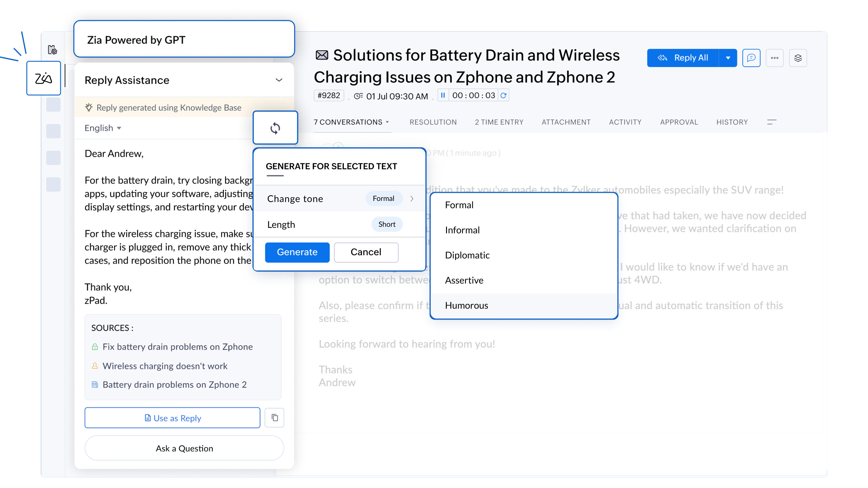
Task: Select the Humorous tone option
Action: (466, 305)
